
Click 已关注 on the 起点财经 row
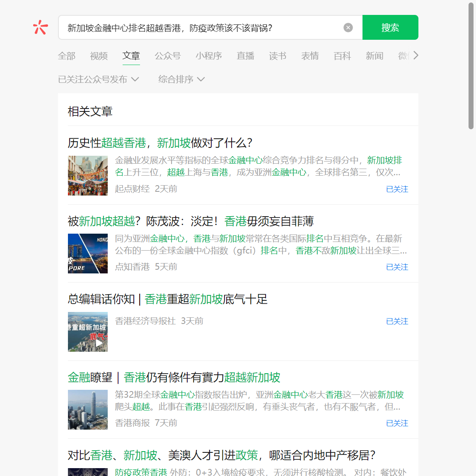397,189
